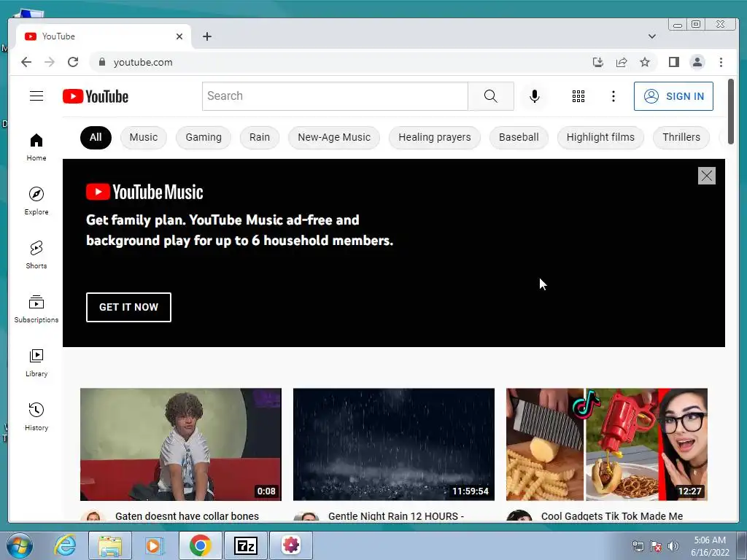This screenshot has width=747, height=560.
Task: Select the Rain filter chip
Action: point(260,138)
